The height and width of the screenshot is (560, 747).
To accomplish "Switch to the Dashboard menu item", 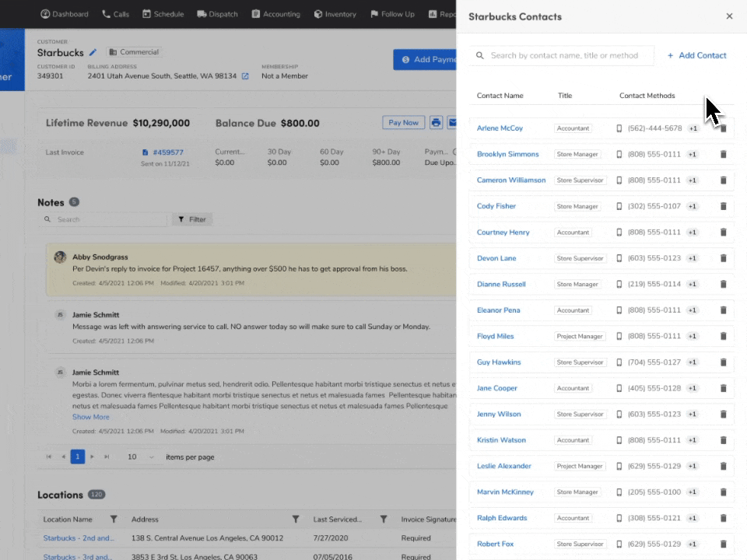I will (x=65, y=13).
